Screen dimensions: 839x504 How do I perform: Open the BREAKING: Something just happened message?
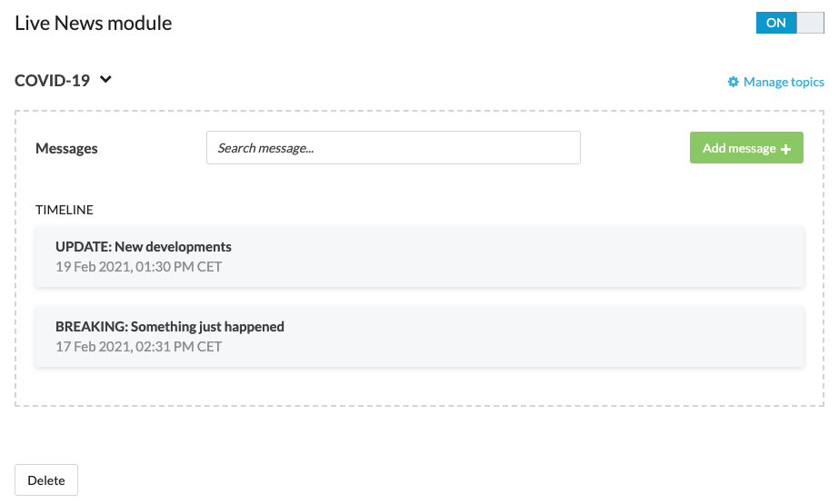(x=170, y=327)
